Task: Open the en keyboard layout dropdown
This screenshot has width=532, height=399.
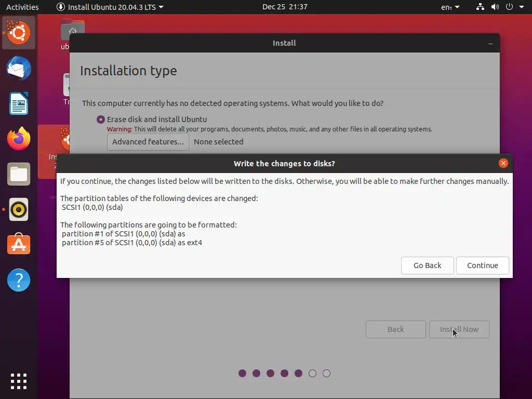Action: pyautogui.click(x=450, y=7)
